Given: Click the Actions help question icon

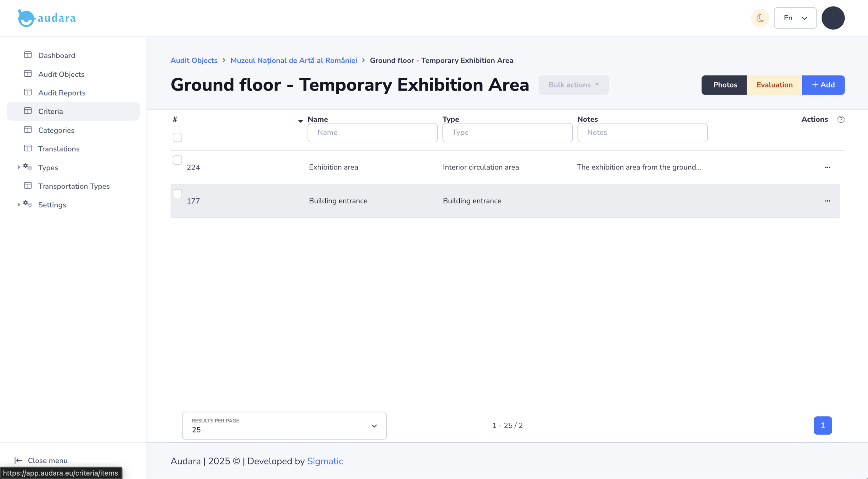Looking at the screenshot, I should point(841,119).
